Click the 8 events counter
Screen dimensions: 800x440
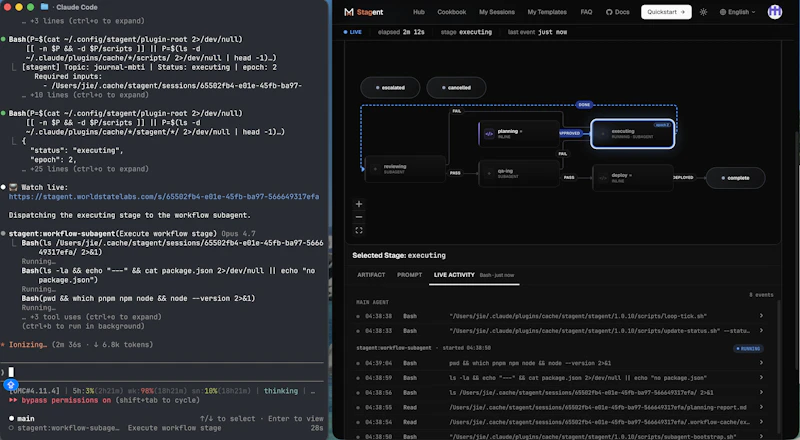tap(761, 295)
